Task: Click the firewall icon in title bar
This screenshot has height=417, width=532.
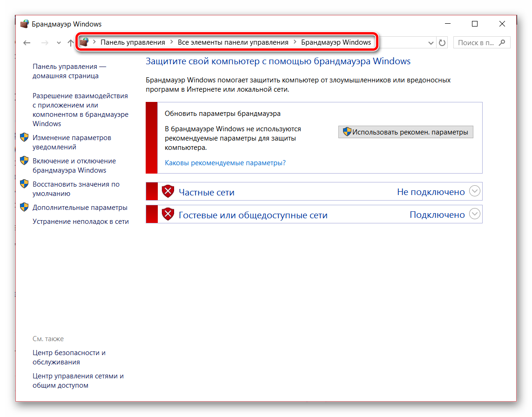Action: coord(25,24)
